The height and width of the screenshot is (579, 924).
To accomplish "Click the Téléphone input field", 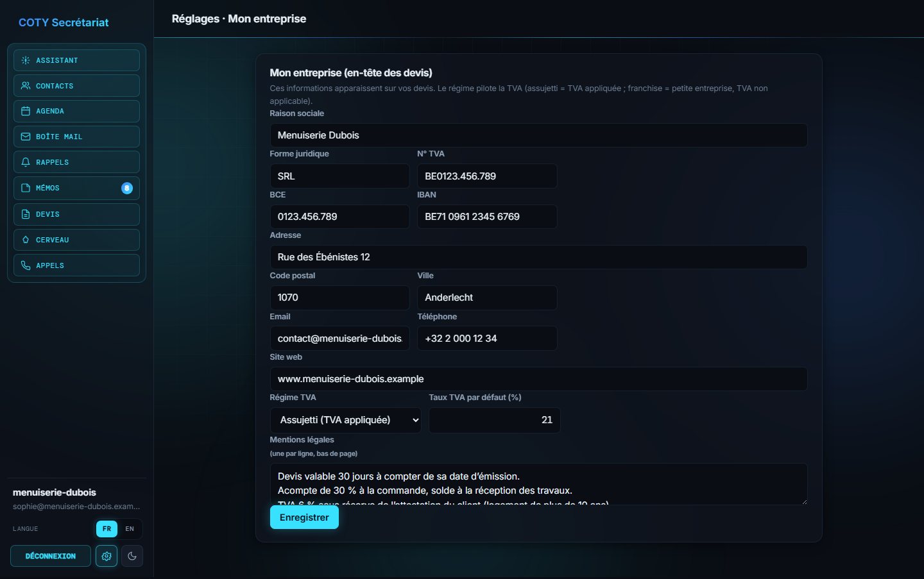I will [487, 339].
